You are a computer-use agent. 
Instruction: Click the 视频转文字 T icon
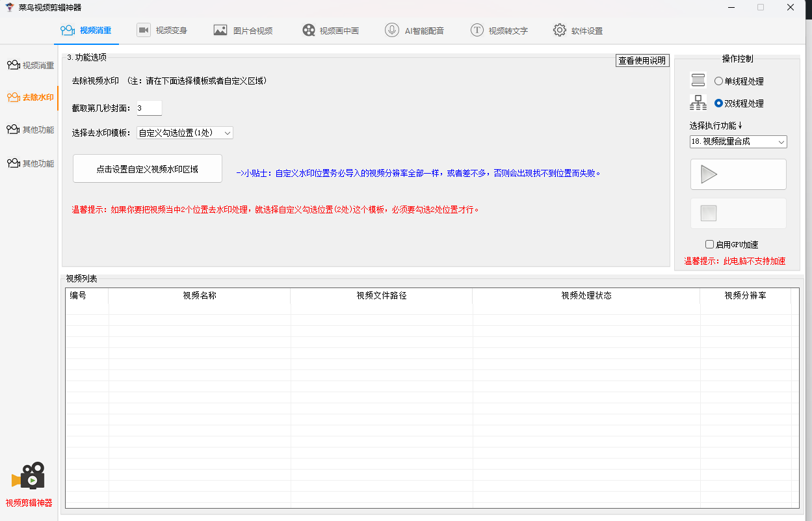(x=477, y=30)
